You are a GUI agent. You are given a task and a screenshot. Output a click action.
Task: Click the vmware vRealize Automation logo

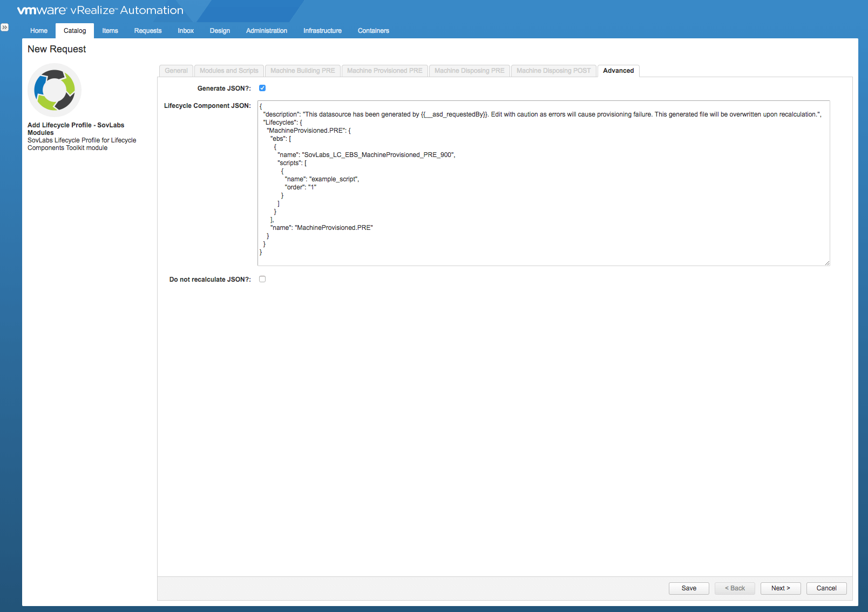pyautogui.click(x=99, y=10)
